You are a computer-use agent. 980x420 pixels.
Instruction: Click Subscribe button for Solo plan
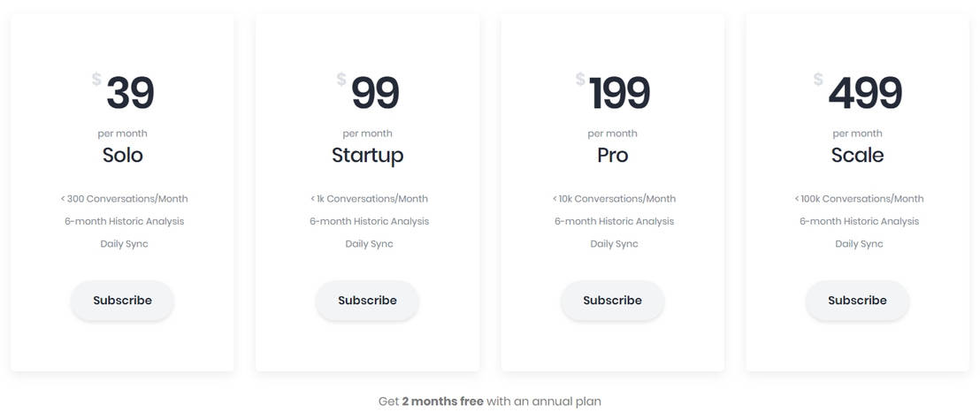pyautogui.click(x=122, y=301)
